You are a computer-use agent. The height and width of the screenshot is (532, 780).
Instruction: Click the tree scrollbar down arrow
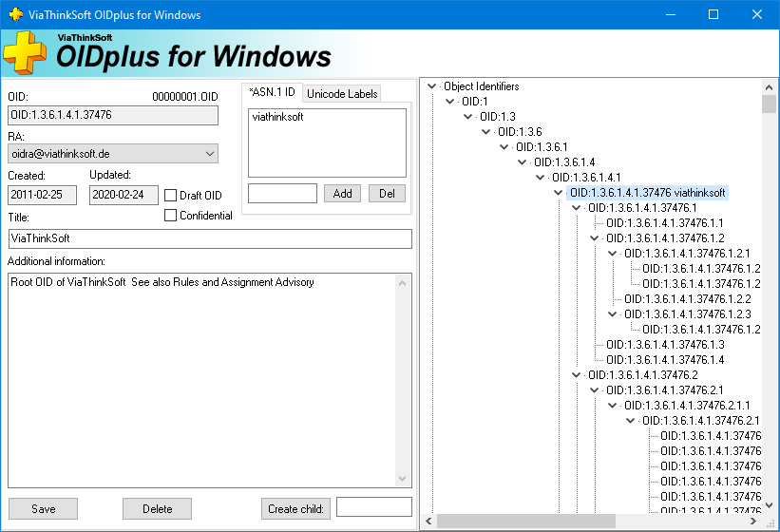[x=769, y=505]
